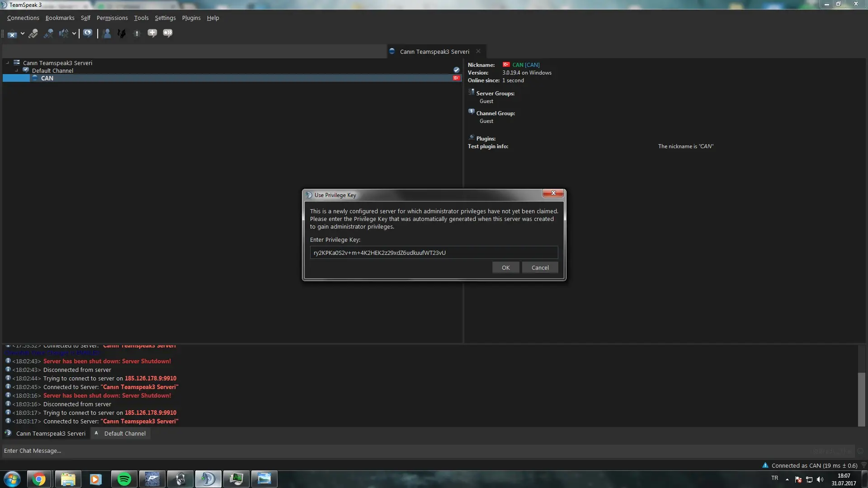868x488 pixels.
Task: Click connection signal icon in status bar
Action: pyautogui.click(x=863, y=465)
